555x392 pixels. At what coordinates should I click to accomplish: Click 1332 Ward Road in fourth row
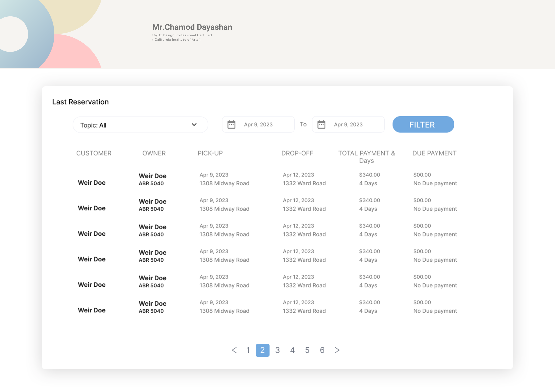click(x=304, y=260)
